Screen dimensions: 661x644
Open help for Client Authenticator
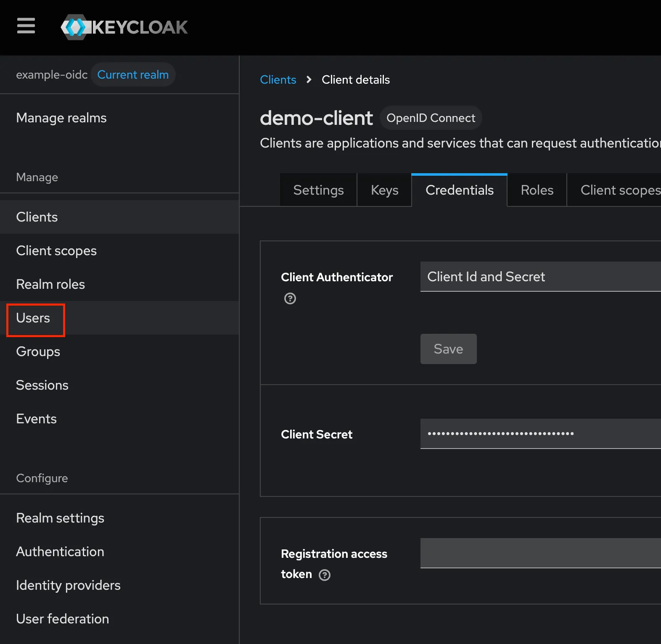pyautogui.click(x=290, y=298)
